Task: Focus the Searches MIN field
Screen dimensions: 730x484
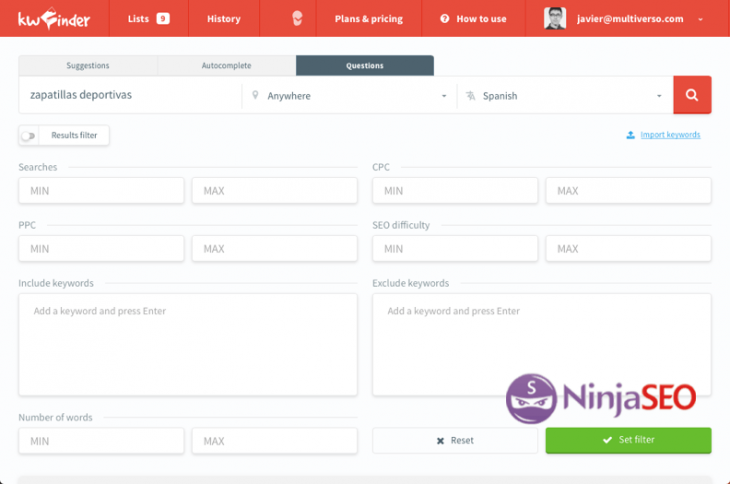Action: (101, 190)
